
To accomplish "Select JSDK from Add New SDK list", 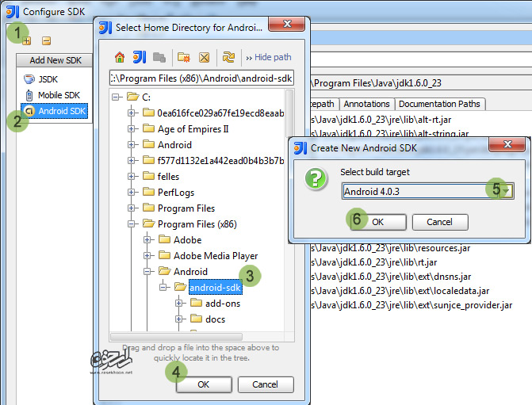I will [x=48, y=79].
